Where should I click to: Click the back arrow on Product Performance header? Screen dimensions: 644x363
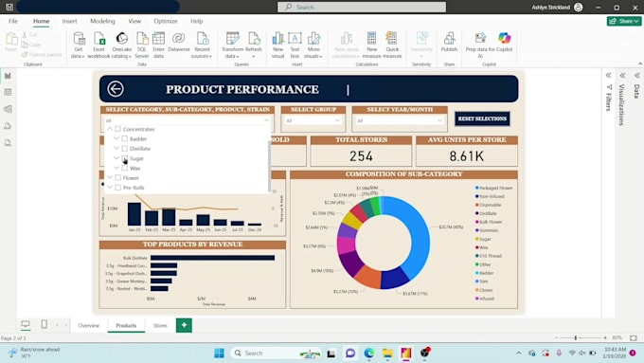click(x=116, y=89)
